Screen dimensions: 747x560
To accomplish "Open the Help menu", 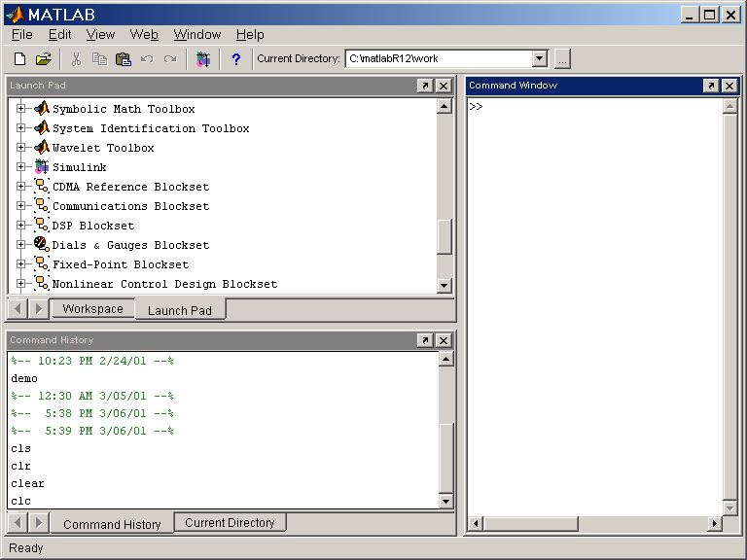I will [250, 35].
